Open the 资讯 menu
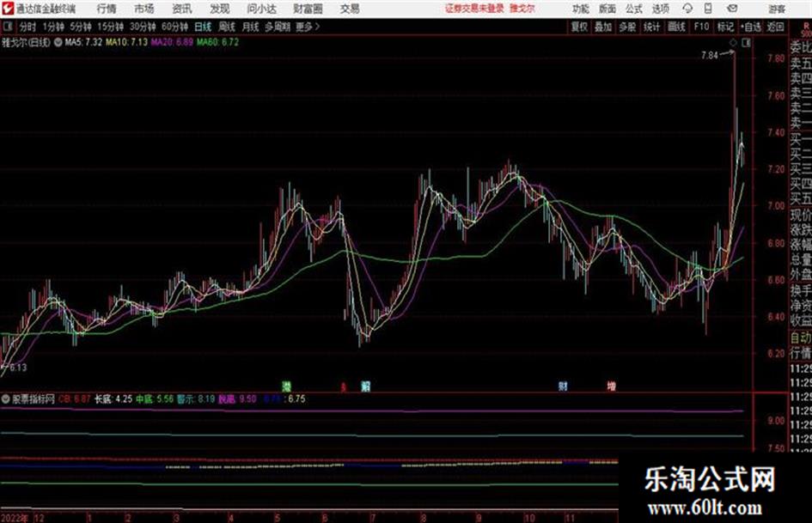 click(x=182, y=9)
